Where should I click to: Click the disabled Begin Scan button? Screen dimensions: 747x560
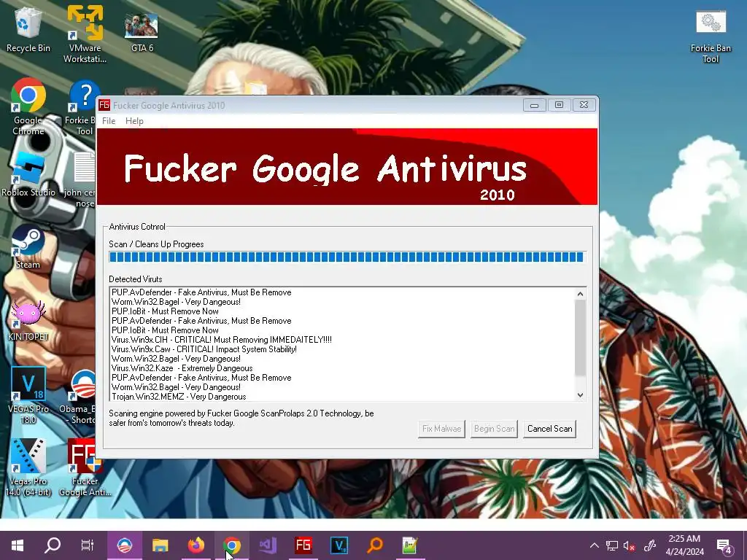click(x=494, y=429)
